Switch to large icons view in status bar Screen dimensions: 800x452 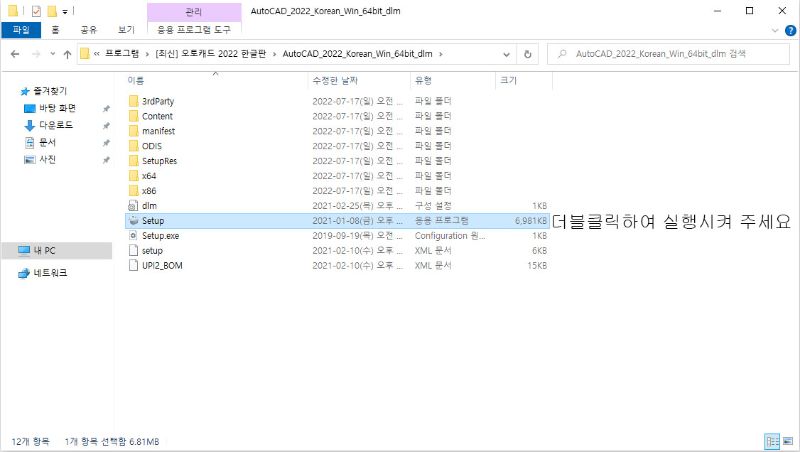click(x=786, y=441)
